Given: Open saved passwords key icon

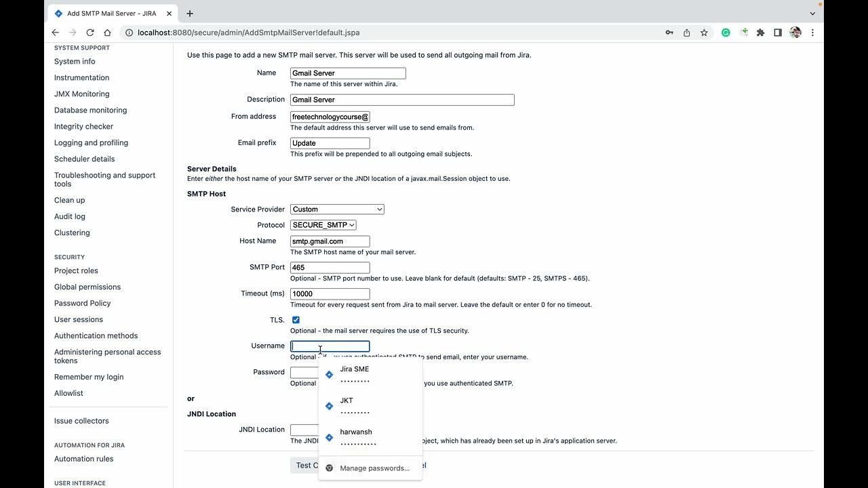Looking at the screenshot, I should (x=669, y=33).
